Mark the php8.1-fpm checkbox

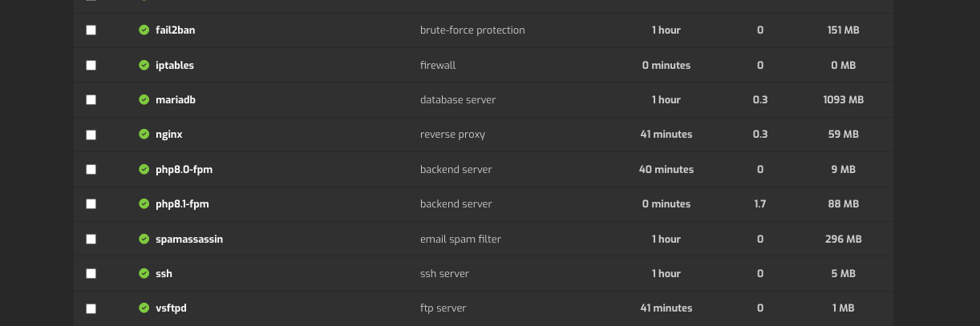91,204
